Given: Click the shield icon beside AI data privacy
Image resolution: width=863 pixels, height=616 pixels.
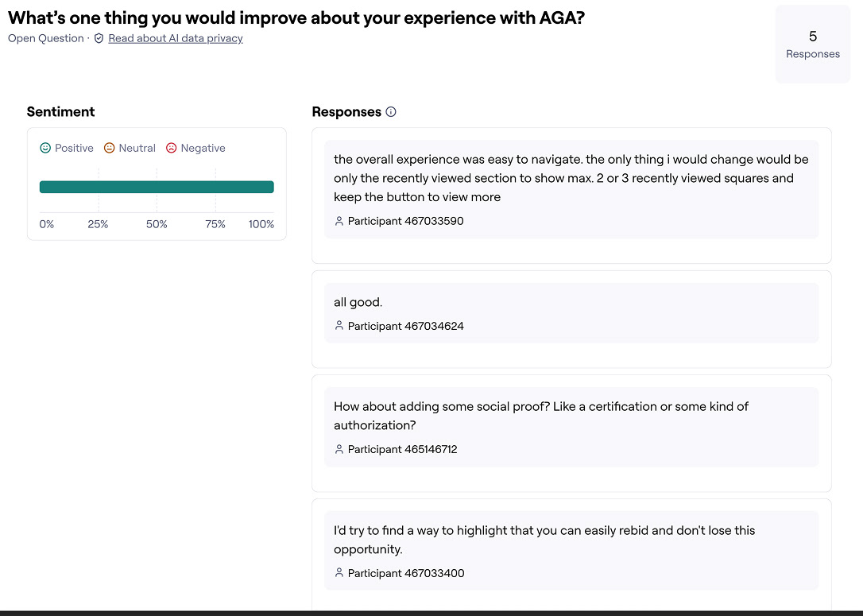Looking at the screenshot, I should coord(99,38).
